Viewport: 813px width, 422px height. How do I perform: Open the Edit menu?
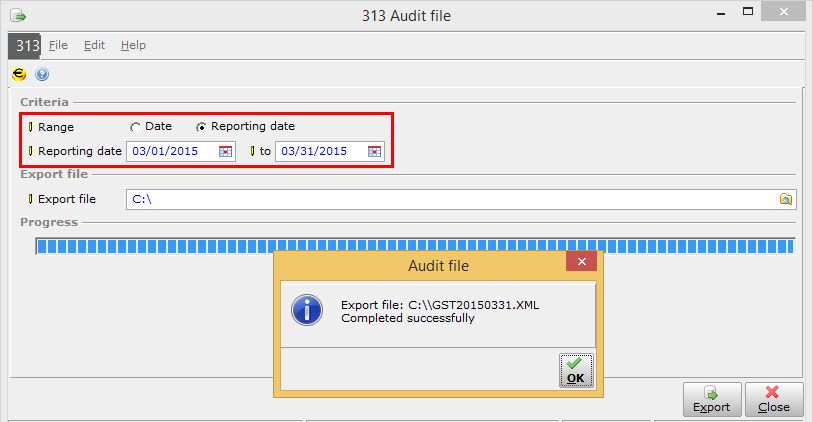pos(94,46)
